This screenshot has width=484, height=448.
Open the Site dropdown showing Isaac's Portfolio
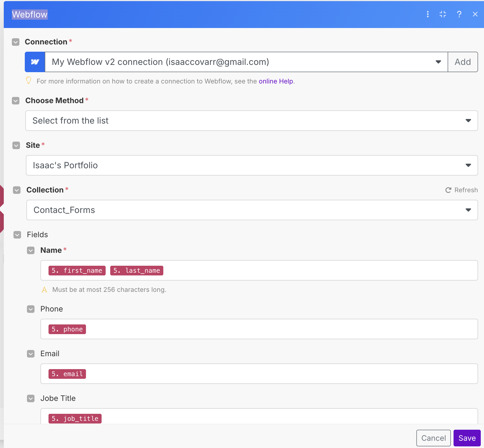(x=252, y=165)
